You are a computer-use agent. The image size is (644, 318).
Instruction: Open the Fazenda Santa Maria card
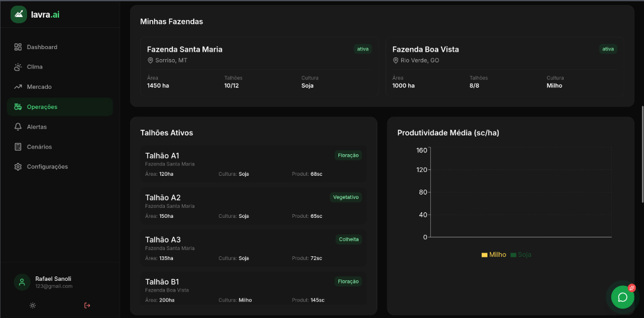[258, 66]
